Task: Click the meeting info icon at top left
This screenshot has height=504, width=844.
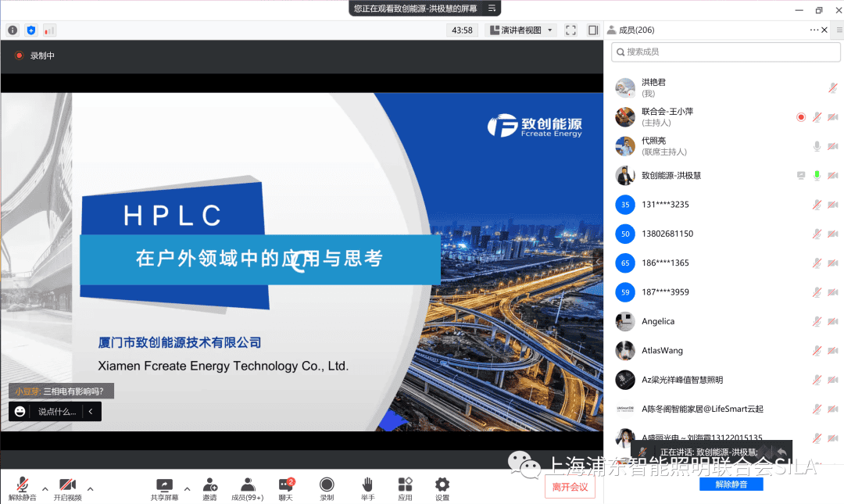Action: (13, 30)
